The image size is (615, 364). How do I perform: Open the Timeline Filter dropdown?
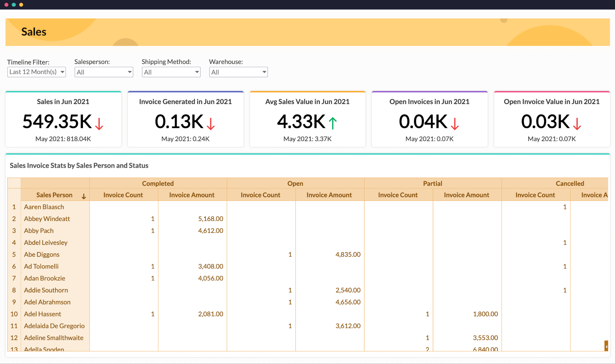[36, 72]
